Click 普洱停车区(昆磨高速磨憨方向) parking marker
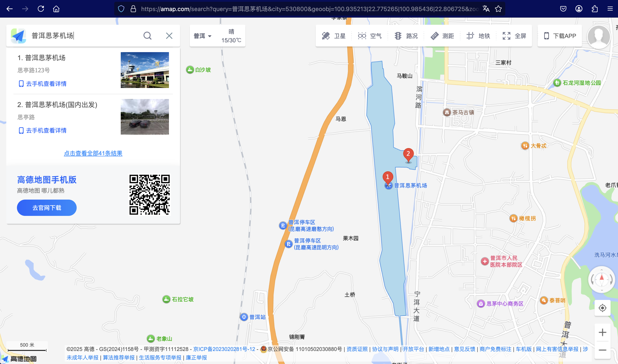The image size is (618, 364). point(283,225)
